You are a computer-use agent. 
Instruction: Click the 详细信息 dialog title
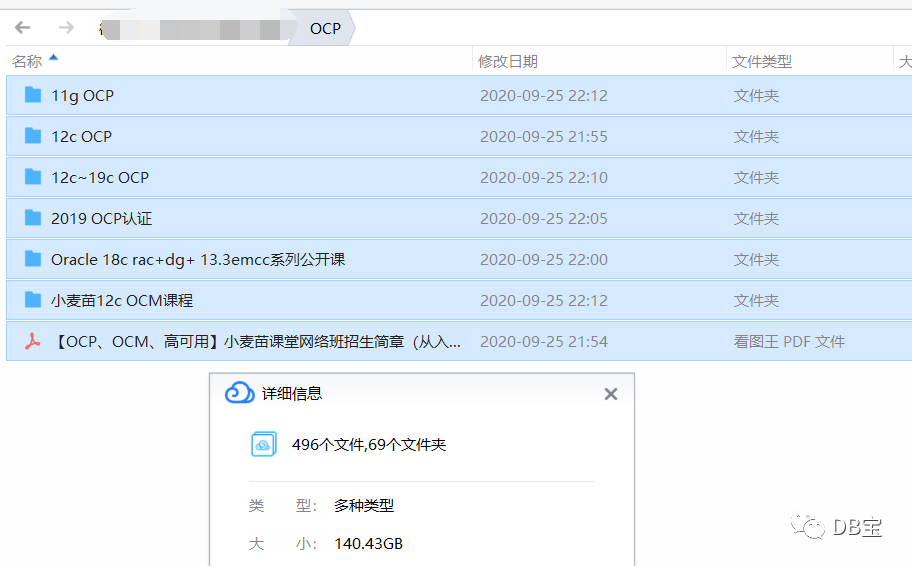(x=292, y=394)
